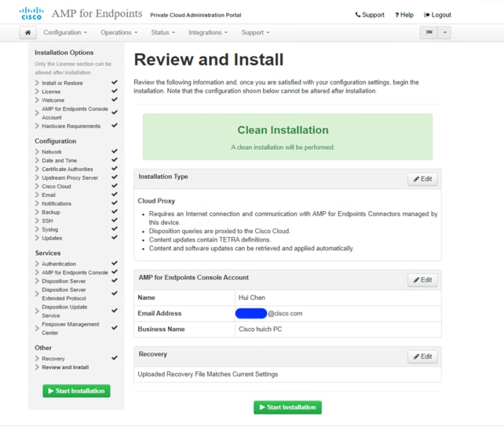Open the Integrations menu
504x427 pixels.
208,32
